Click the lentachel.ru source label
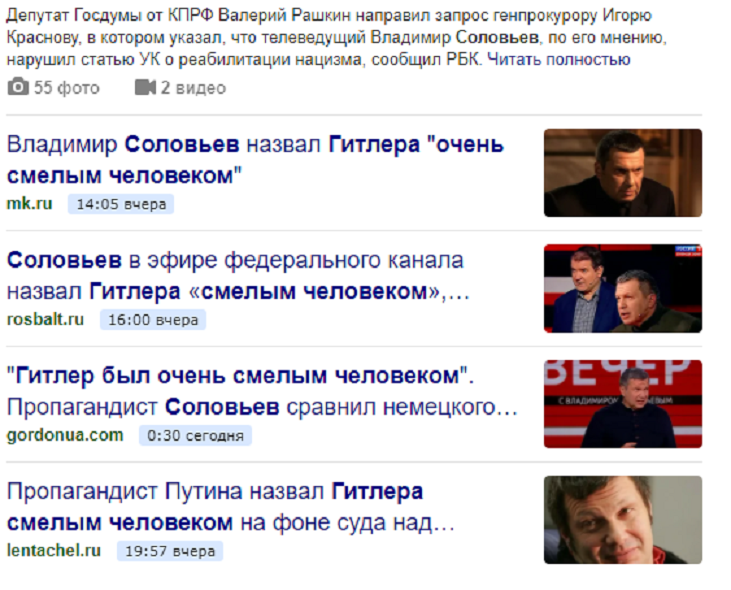 pos(54,551)
